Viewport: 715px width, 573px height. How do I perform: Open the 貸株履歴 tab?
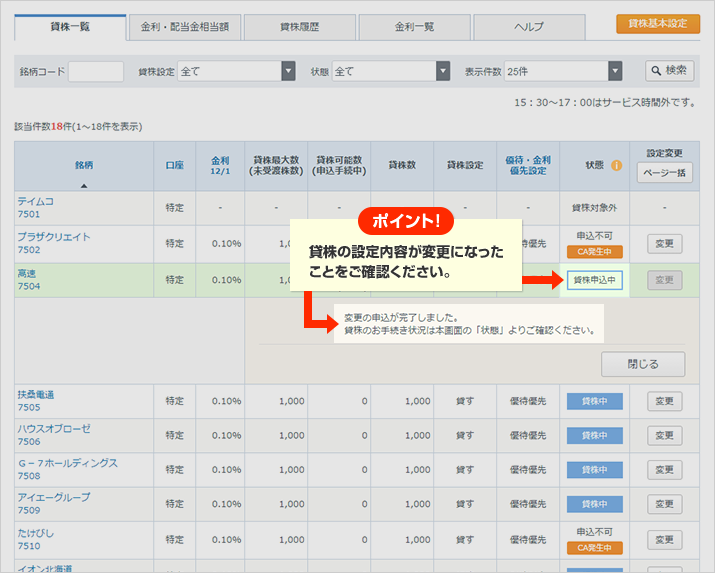click(299, 27)
